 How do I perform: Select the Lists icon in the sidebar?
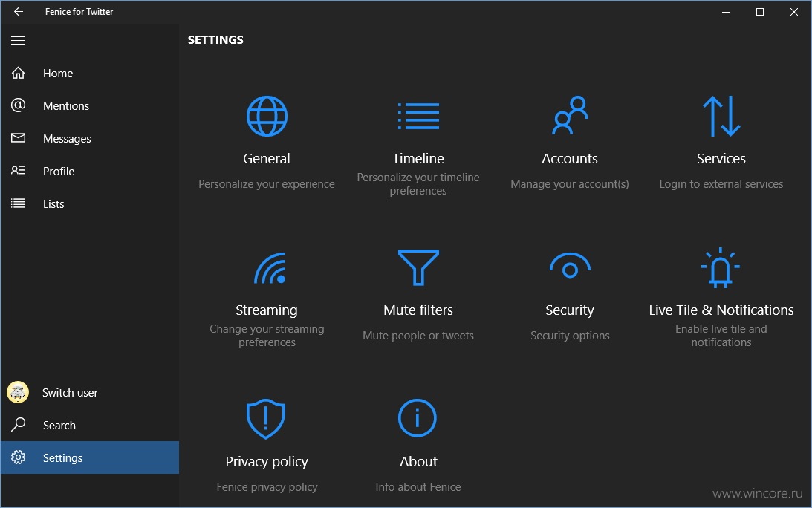coord(18,203)
